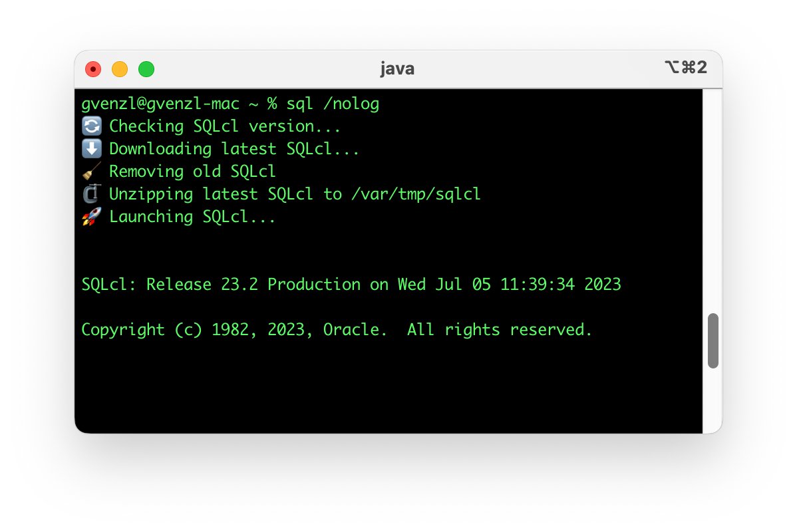The height and width of the screenshot is (532, 797).
Task: Click the red close window button
Action: click(93, 69)
